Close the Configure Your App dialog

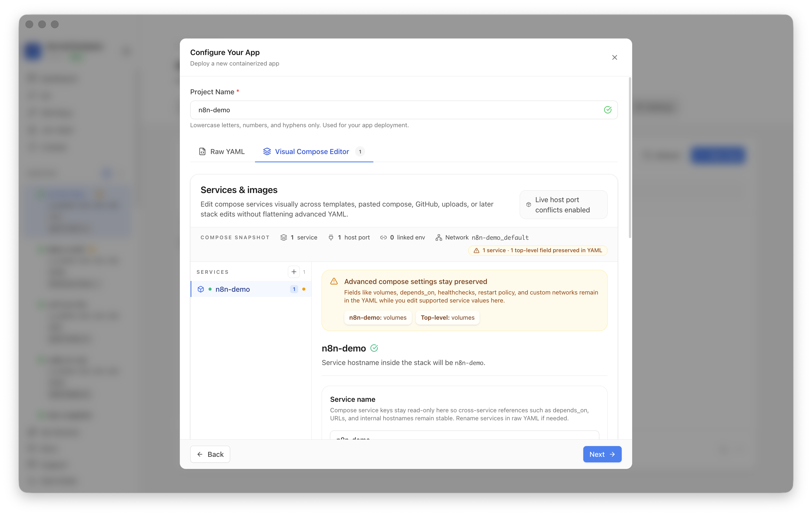615,58
